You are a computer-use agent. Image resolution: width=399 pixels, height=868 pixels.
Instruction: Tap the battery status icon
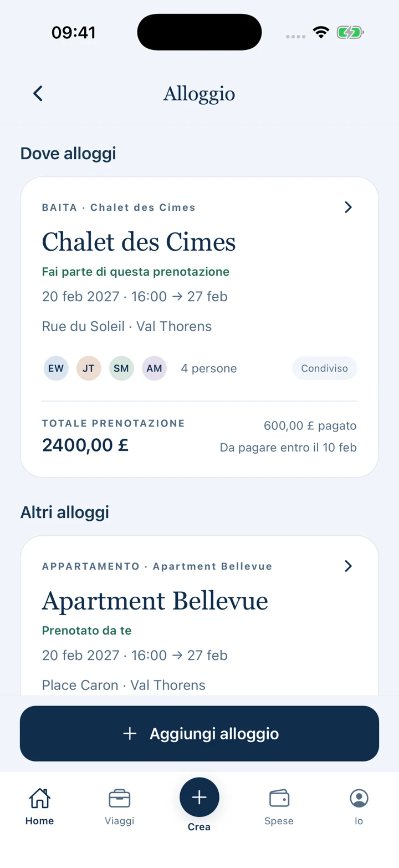click(x=350, y=33)
